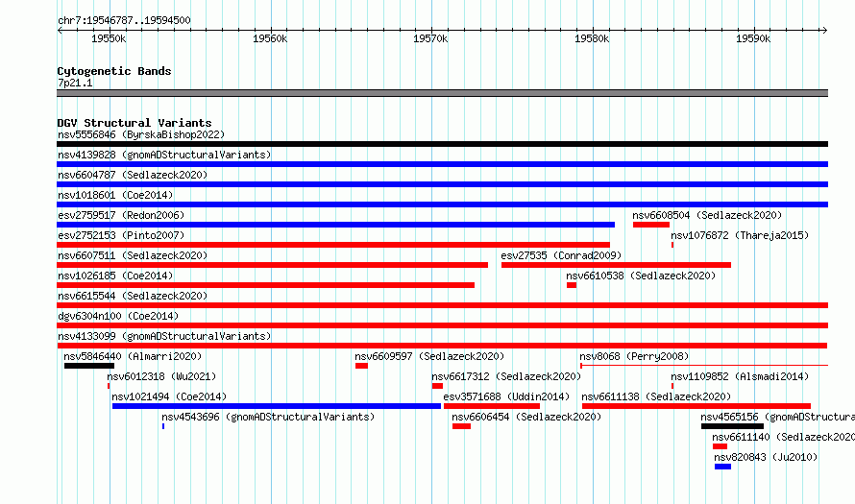Screen dimensions: 855x504
Task: Select the small red nsv6617312 bar
Action: tap(437, 386)
